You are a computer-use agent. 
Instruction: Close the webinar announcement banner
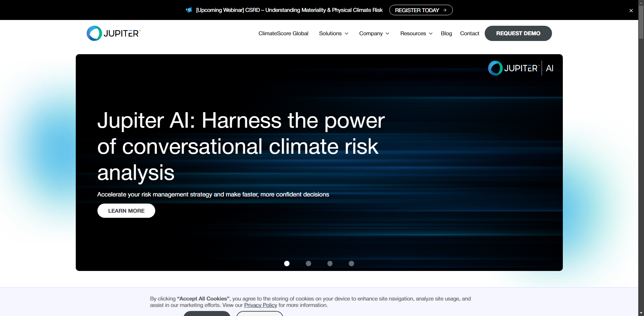pos(631,10)
